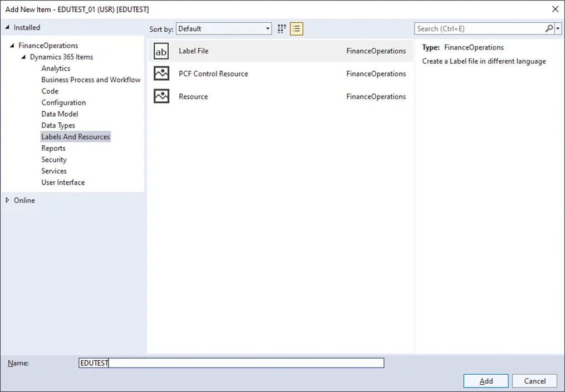Click FinanceOperations type in Label File row

(376, 51)
